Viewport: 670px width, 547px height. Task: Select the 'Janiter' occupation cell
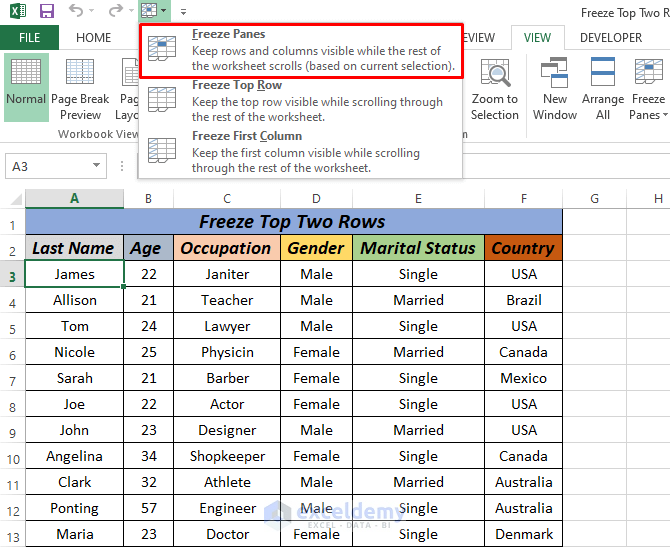click(227, 274)
